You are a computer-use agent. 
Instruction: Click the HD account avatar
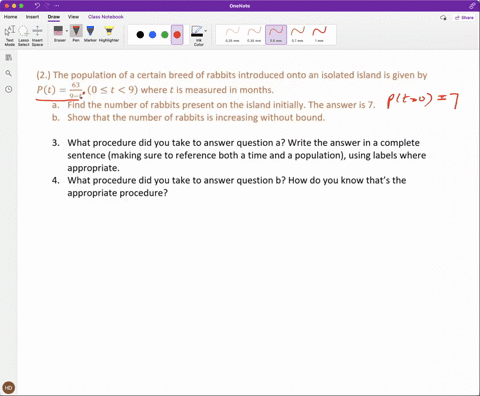click(x=9, y=388)
